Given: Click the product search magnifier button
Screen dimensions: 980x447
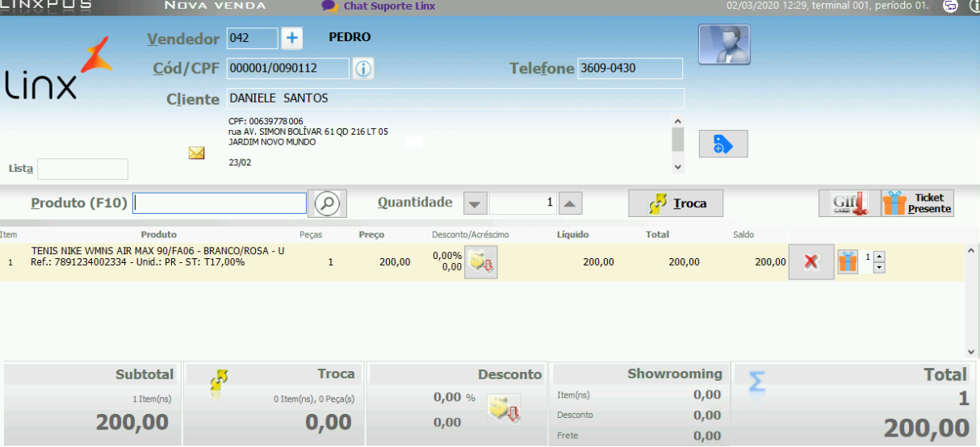Looking at the screenshot, I should coord(327,203).
